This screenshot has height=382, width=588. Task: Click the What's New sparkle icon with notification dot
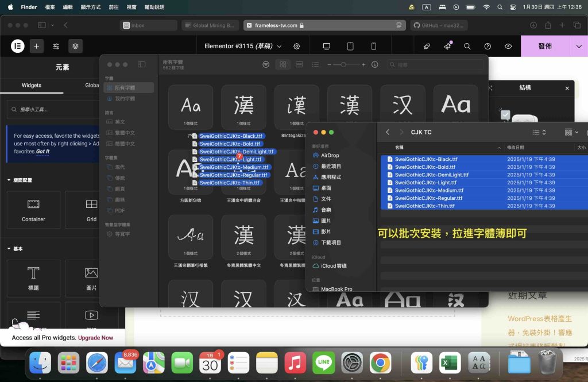pyautogui.click(x=447, y=46)
